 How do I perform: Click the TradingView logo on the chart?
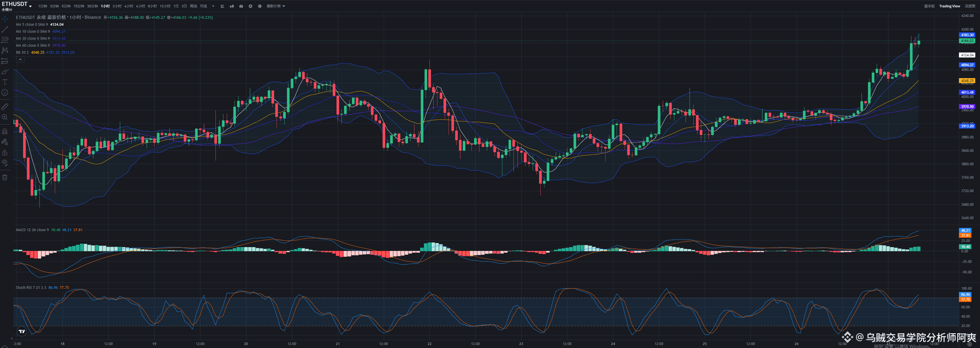(22, 332)
